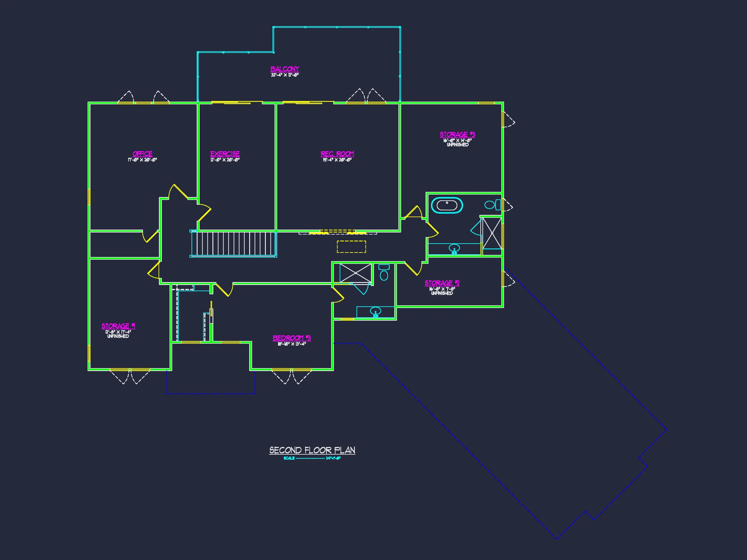The width and height of the screenshot is (747, 560).
Task: Select the exercise room sliding door to balcony
Action: (237, 102)
